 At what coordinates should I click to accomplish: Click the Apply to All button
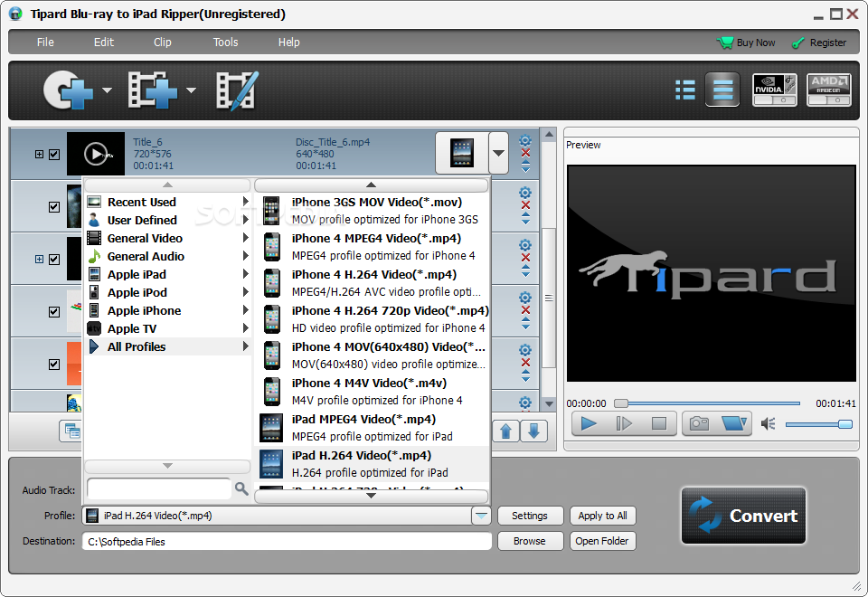pos(602,516)
